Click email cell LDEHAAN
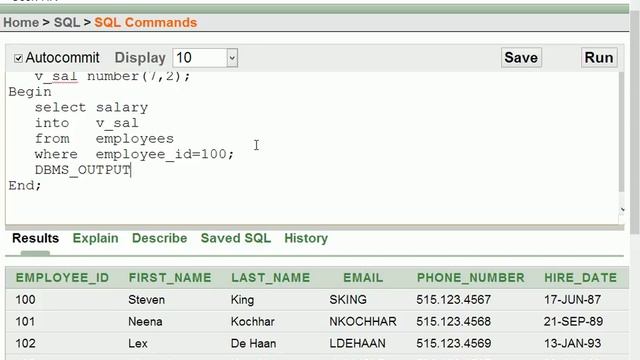The width and height of the screenshot is (640, 360). tap(358, 343)
